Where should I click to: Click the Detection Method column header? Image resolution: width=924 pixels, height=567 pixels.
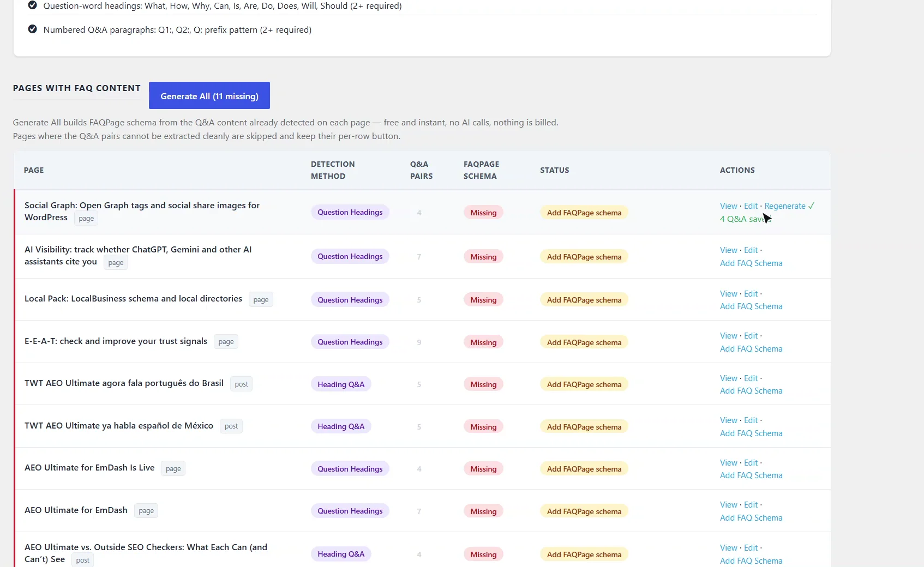[333, 170]
